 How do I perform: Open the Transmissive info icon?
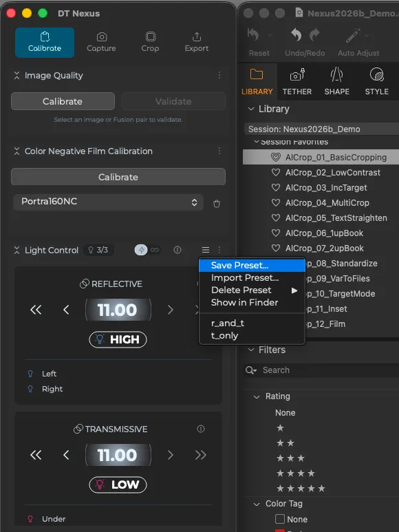[201, 429]
